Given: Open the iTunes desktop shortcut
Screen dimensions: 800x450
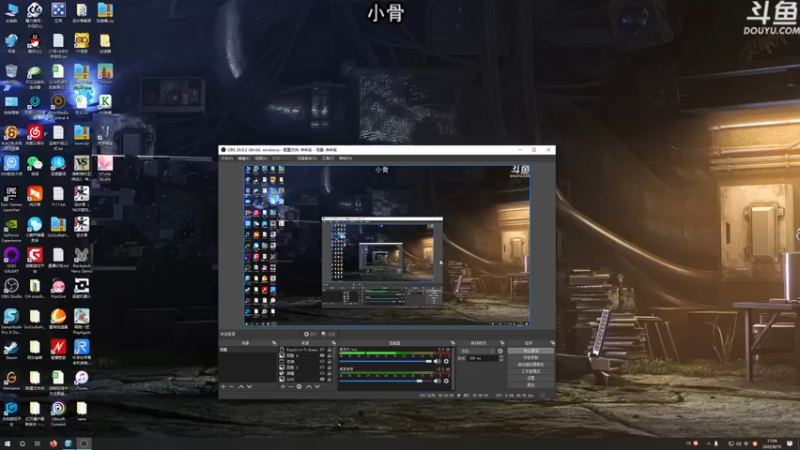Looking at the screenshot, I should (x=82, y=380).
